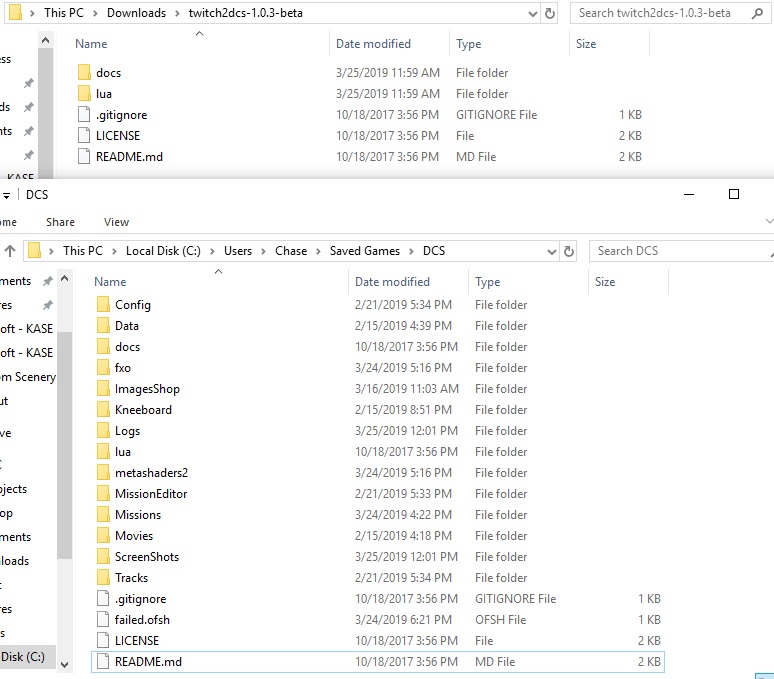774x679 pixels.
Task: Select LICENSE file icon in twitch2dcs window
Action: [84, 135]
